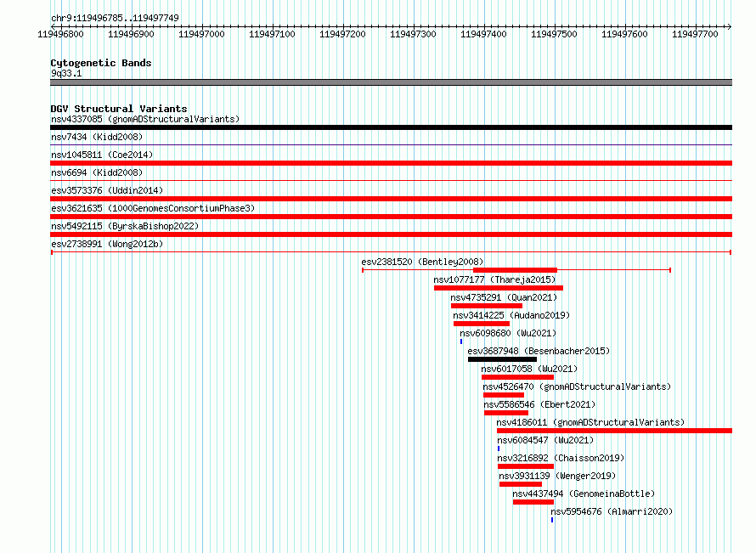Click the red nsv1045811 variant bar
The image size is (756, 553).
point(391,163)
